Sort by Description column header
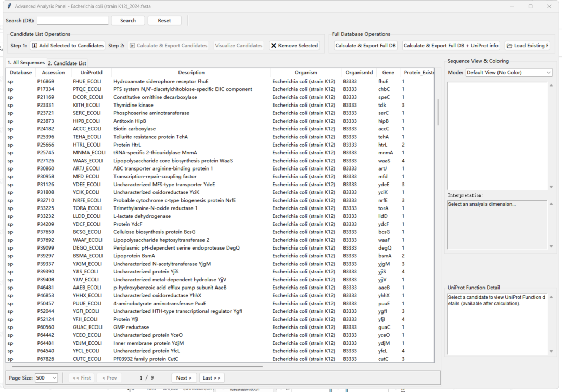Viewport: 562px width, 392px height. point(191,72)
